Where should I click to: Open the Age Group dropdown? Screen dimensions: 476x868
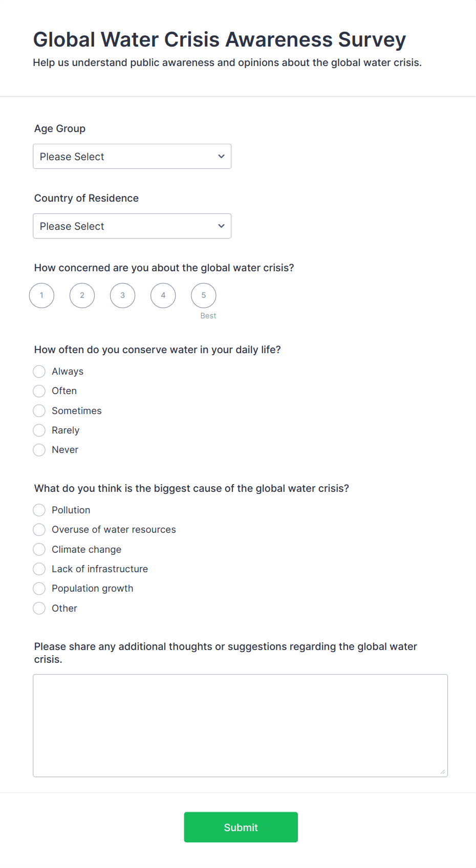[x=132, y=157]
